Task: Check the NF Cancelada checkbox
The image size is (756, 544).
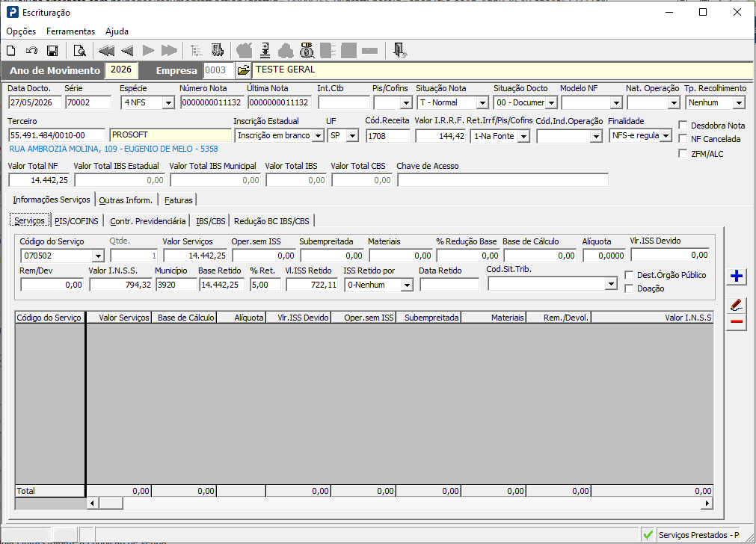Action: [x=683, y=139]
